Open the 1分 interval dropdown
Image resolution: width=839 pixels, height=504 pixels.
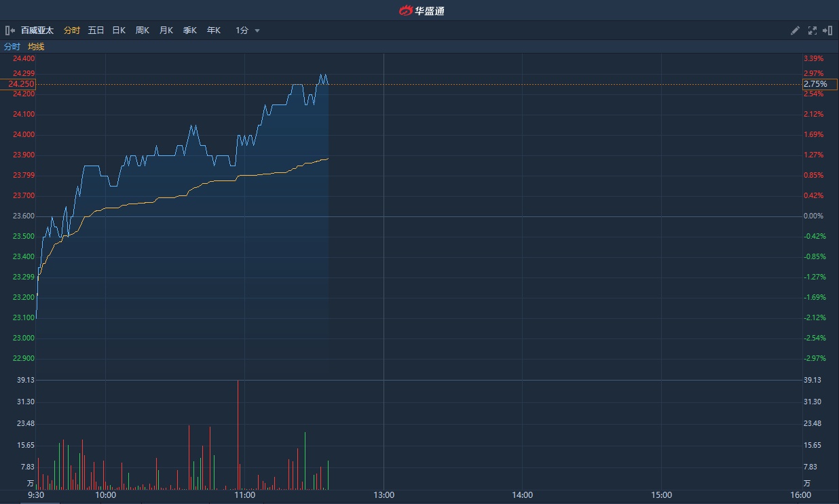point(242,31)
